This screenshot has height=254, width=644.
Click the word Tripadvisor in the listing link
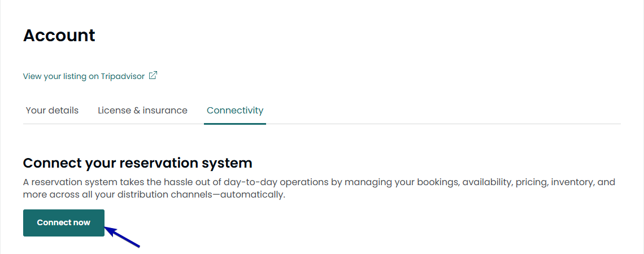click(123, 76)
